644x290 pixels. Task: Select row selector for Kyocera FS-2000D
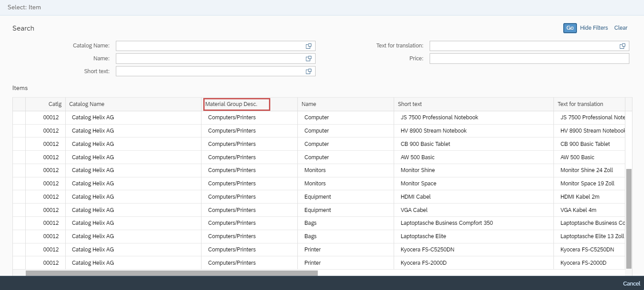19,263
